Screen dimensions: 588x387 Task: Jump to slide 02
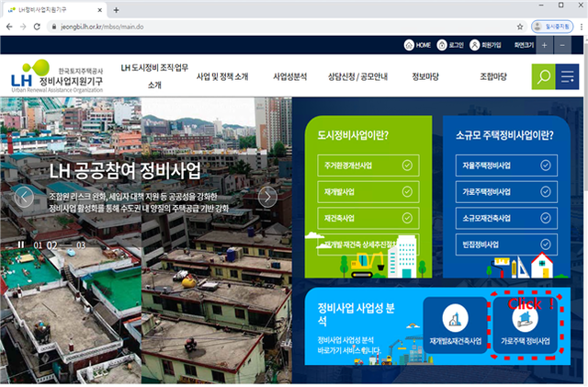pos(51,245)
